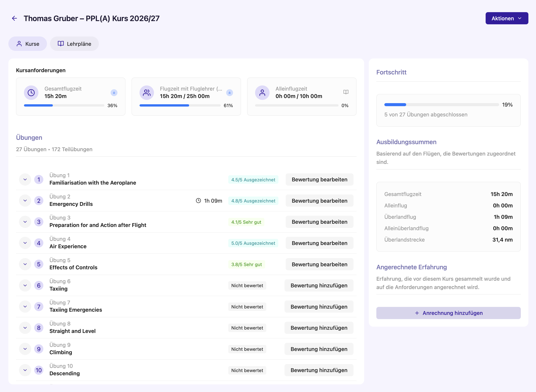Viewport: 536px width, 392px height.
Task: Click the Übungen section heading
Action: pyautogui.click(x=29, y=137)
